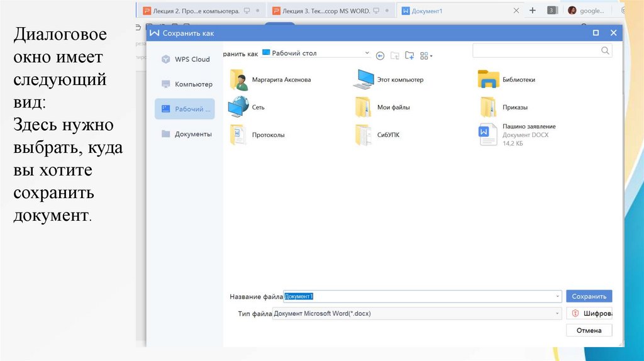Expand Рабочий стол location dropdown

click(x=367, y=53)
